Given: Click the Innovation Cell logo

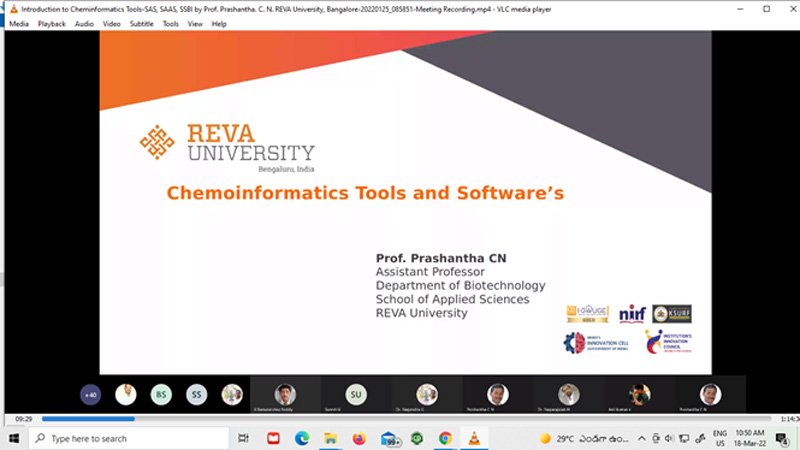Looking at the screenshot, I should (x=596, y=343).
